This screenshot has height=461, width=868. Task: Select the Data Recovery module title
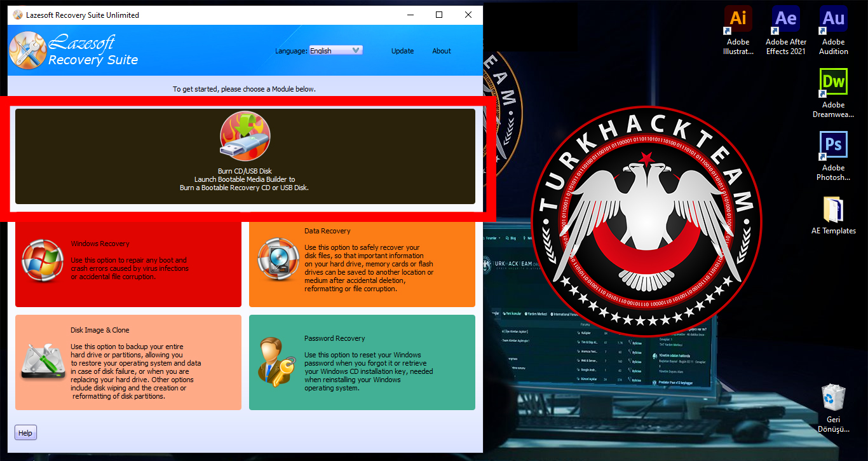click(327, 231)
